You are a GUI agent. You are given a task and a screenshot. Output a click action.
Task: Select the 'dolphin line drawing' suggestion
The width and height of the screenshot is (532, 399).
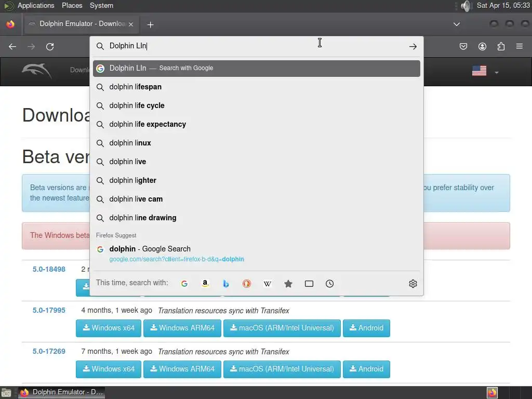257,218
